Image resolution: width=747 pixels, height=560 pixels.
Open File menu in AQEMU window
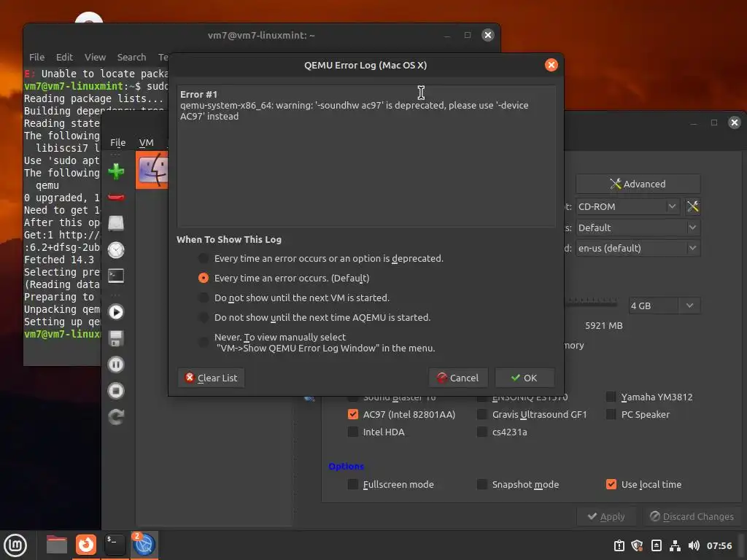click(x=118, y=143)
